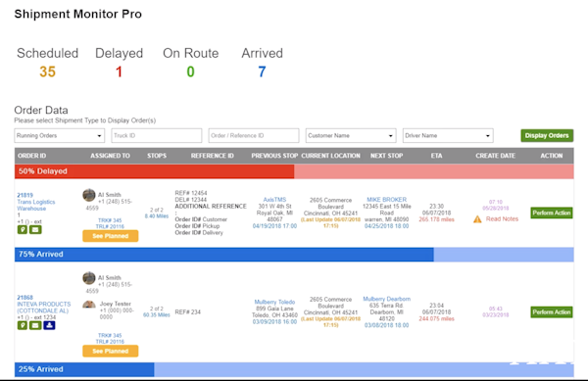Select the Delayed 1 counter

click(x=119, y=63)
